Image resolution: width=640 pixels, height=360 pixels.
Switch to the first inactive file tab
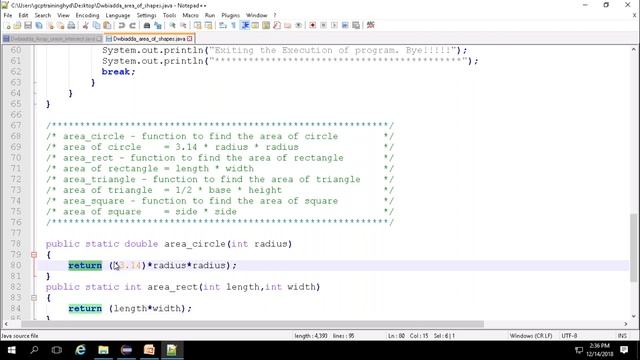(52, 39)
